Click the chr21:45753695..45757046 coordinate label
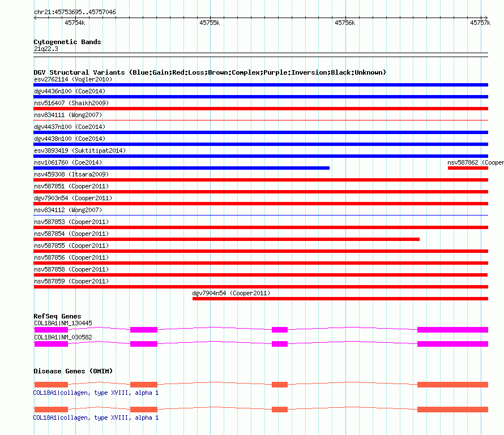This screenshot has width=504, height=435. [x=75, y=12]
